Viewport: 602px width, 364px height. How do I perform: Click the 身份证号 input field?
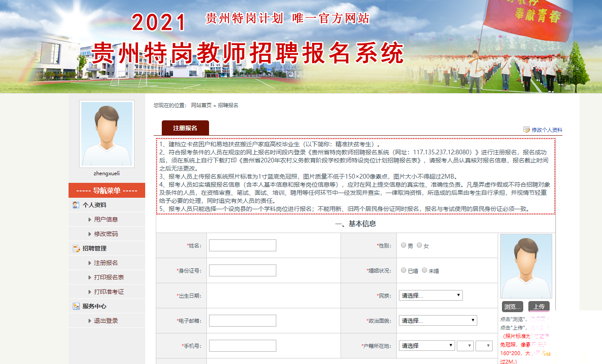(x=242, y=270)
